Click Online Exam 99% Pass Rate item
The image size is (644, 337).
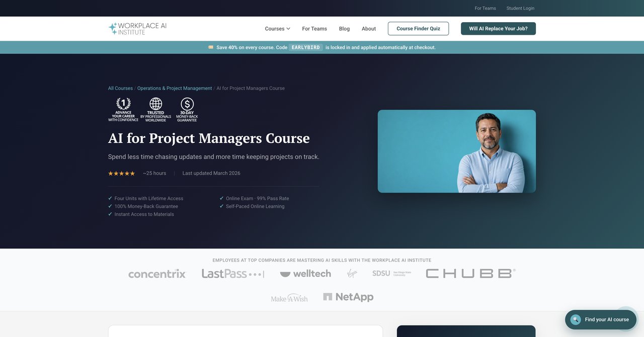pyautogui.click(x=254, y=199)
